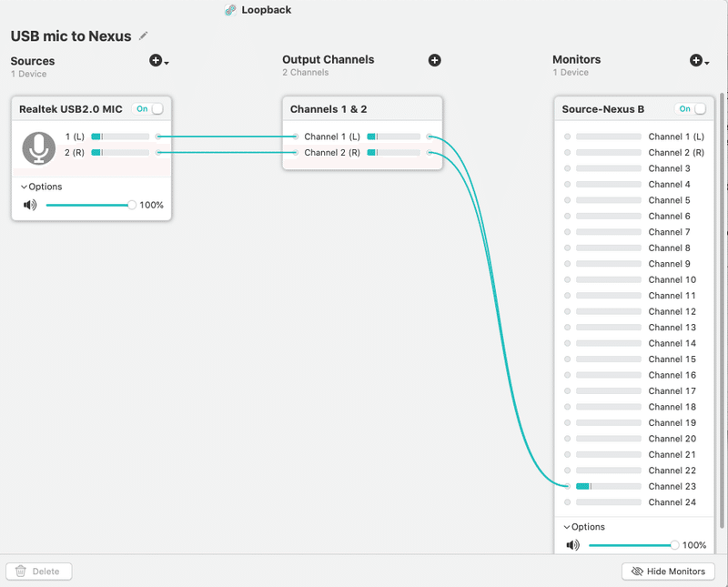728x587 pixels.
Task: Select the Channels 1 & 2 output block
Action: coord(362,109)
